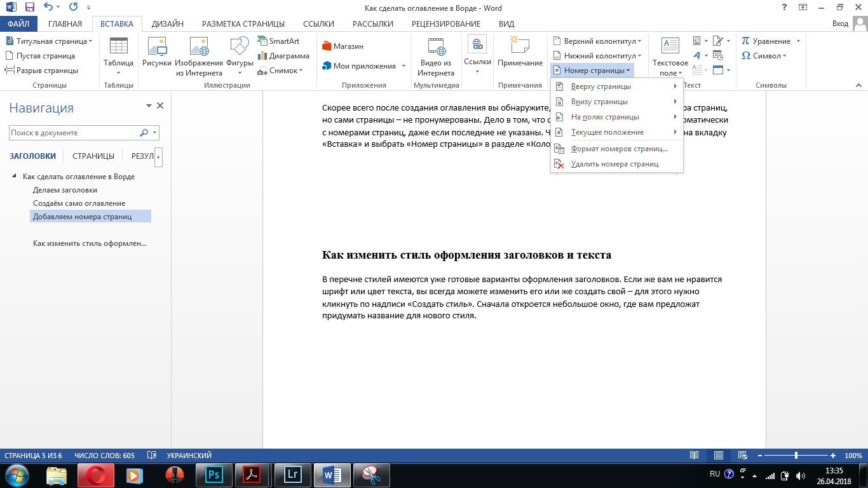This screenshot has width=868, height=488.
Task: Toggle the RU input language indicator
Action: 714,474
